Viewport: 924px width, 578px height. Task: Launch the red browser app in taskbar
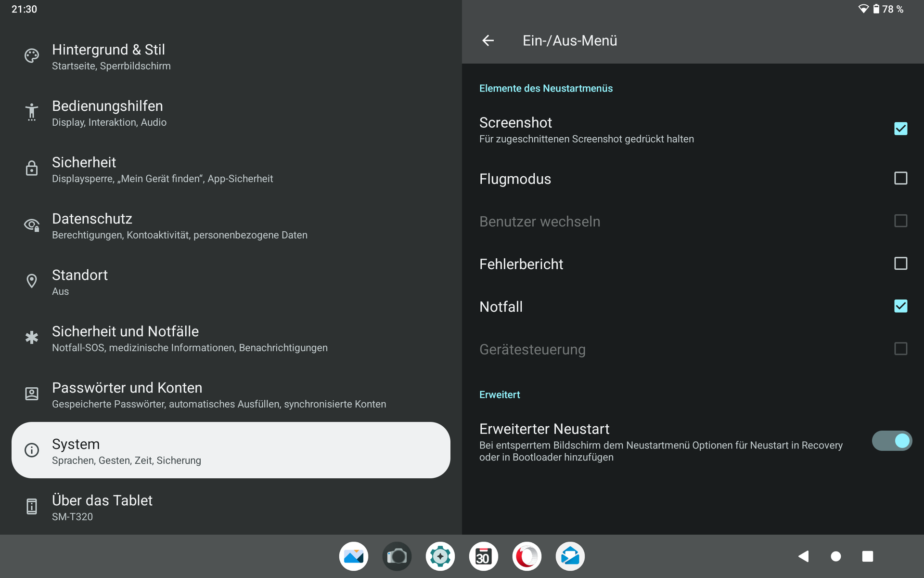point(527,556)
